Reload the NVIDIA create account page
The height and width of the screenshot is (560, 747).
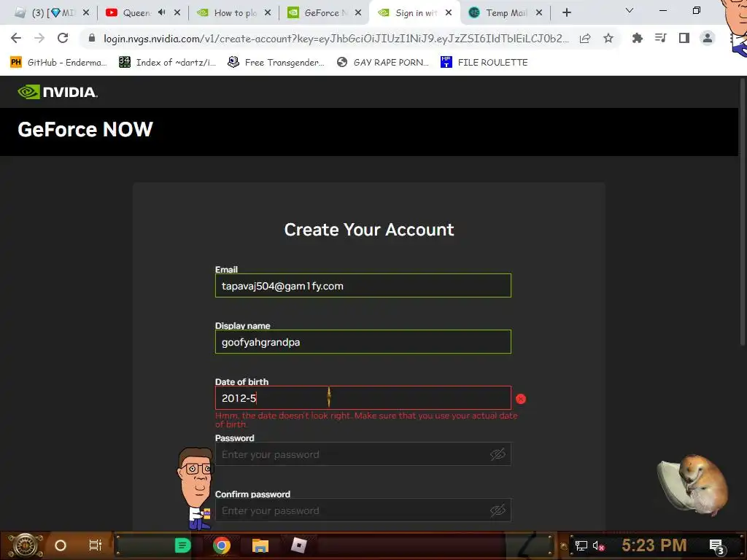coord(63,38)
